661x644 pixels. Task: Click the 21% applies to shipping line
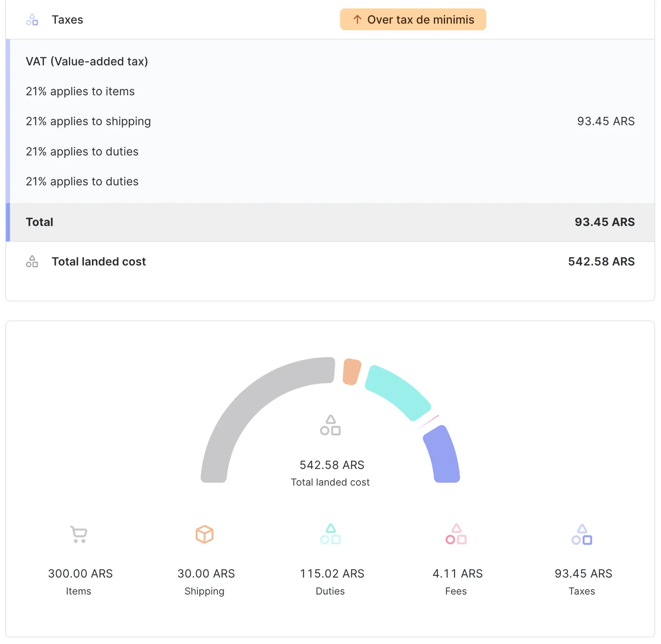[88, 121]
